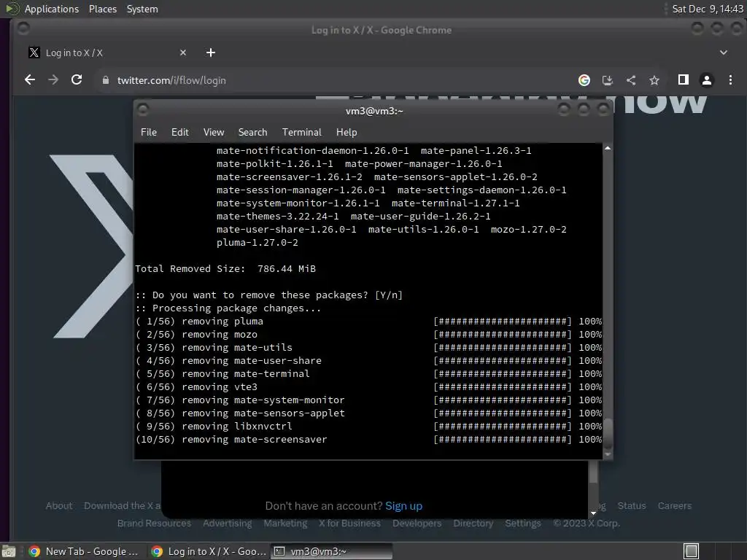Open Brand Resources footer link
This screenshot has width=747, height=560.
pyautogui.click(x=154, y=524)
